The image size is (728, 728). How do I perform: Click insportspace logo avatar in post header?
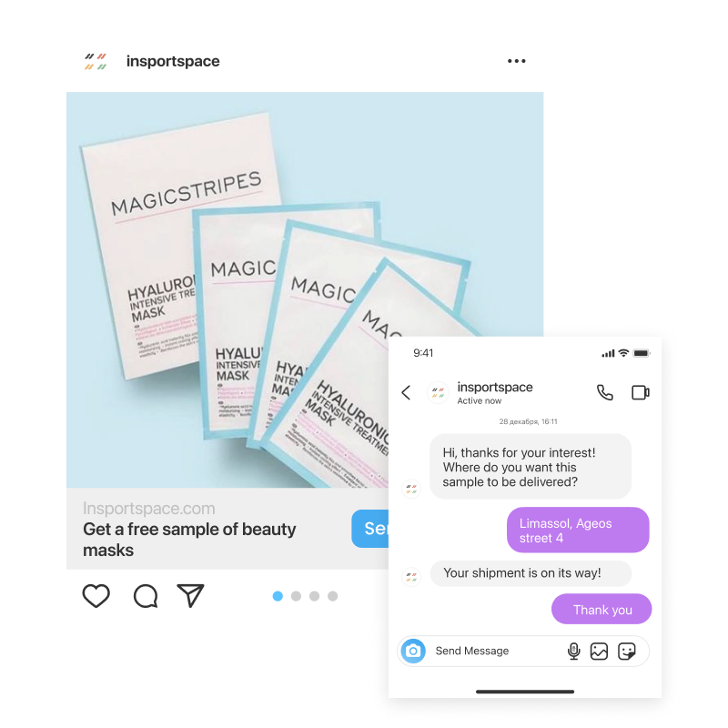pos(96,61)
